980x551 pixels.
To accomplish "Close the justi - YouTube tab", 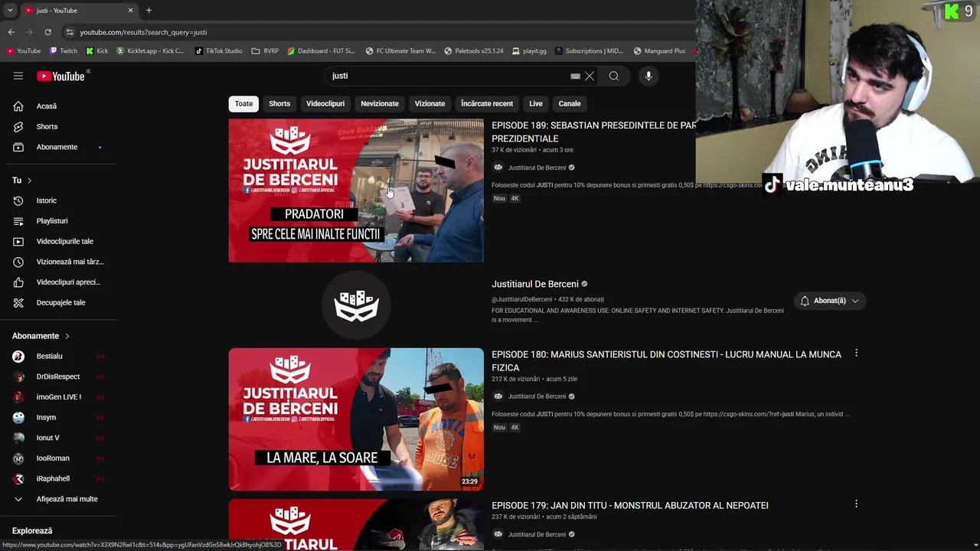I will click(130, 10).
